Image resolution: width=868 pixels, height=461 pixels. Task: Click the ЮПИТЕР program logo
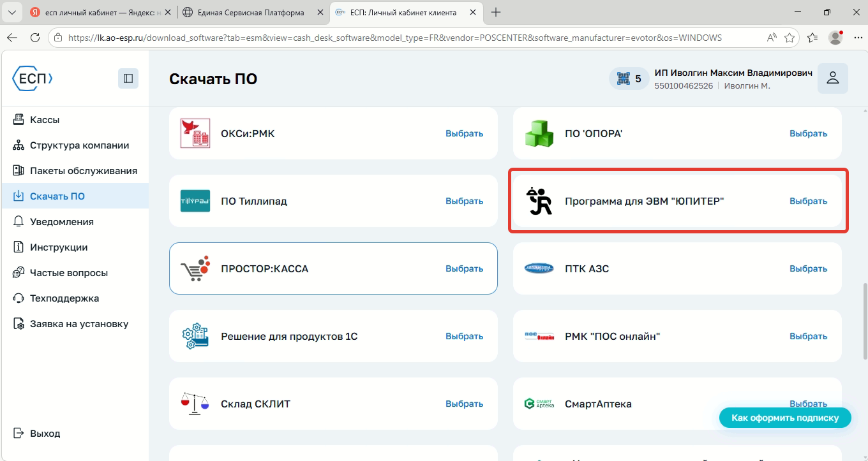539,201
